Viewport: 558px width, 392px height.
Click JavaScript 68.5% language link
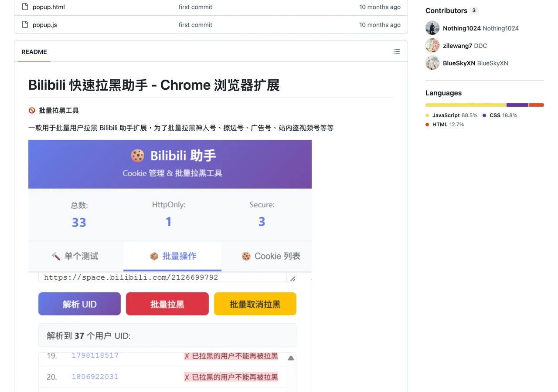[x=452, y=115]
